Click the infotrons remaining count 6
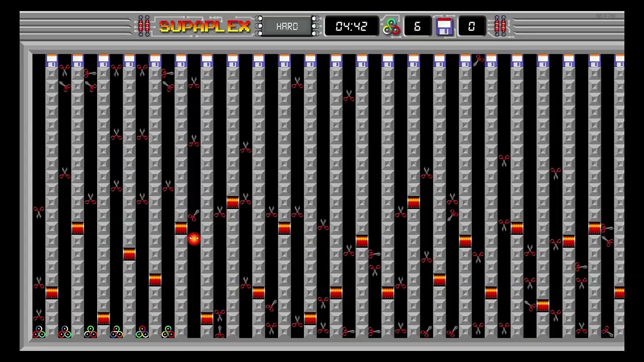This screenshot has width=644, height=362. point(417,26)
